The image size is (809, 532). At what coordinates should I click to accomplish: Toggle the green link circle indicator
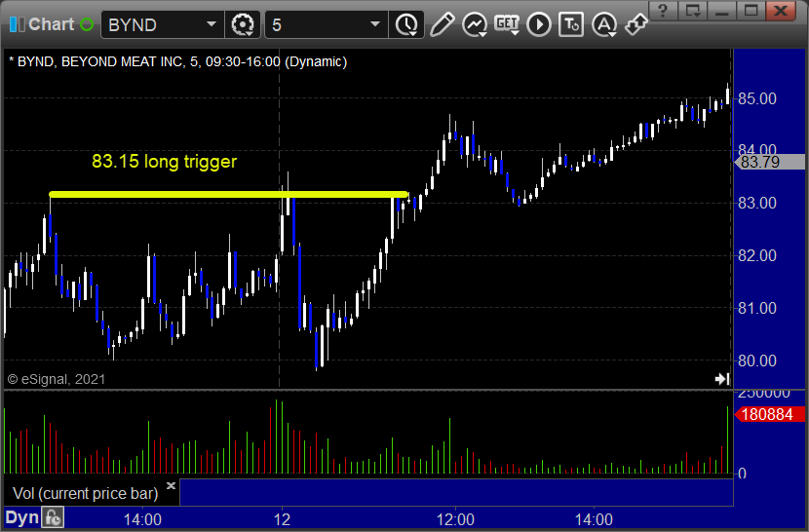(87, 24)
